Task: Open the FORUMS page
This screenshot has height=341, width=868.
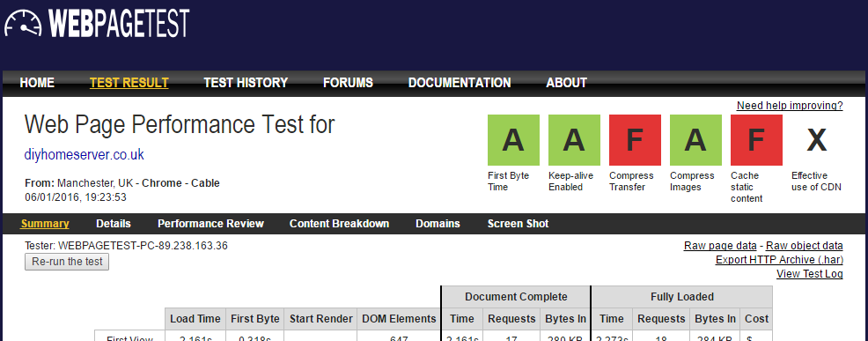Action: 349,83
